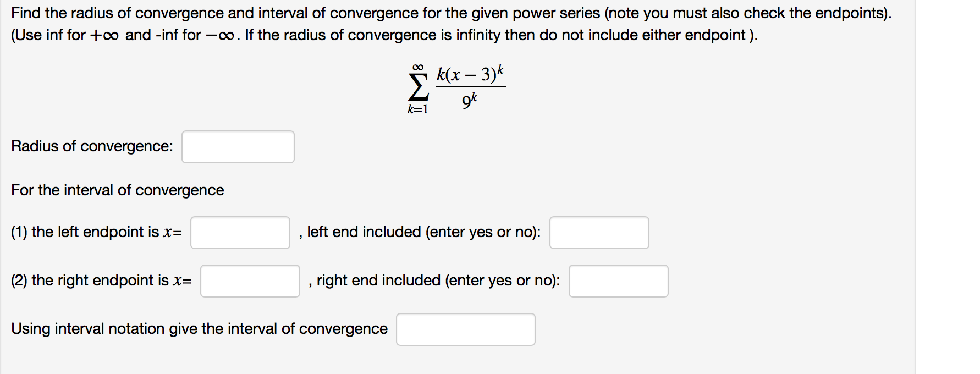Select the left endpoint x= input box
Image resolution: width=980 pixels, height=374 pixels.
coord(240,233)
